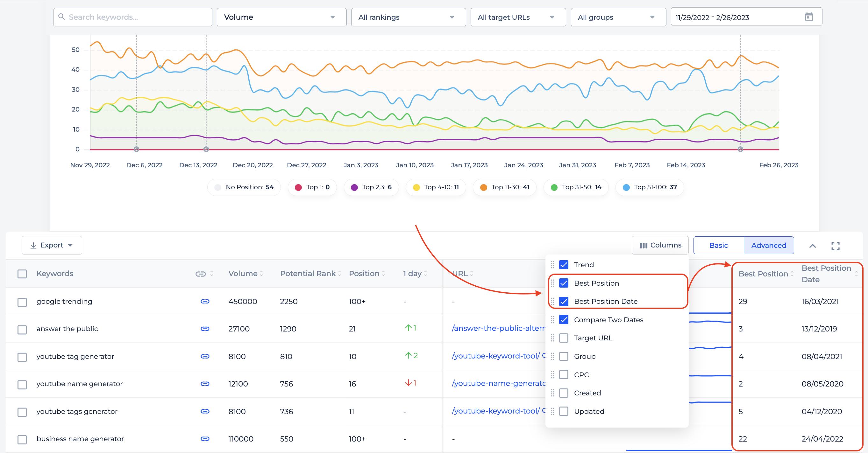Open youtube tag generator's /youtube-keyword-tool/ link
This screenshot has height=453, width=868.
pos(496,356)
